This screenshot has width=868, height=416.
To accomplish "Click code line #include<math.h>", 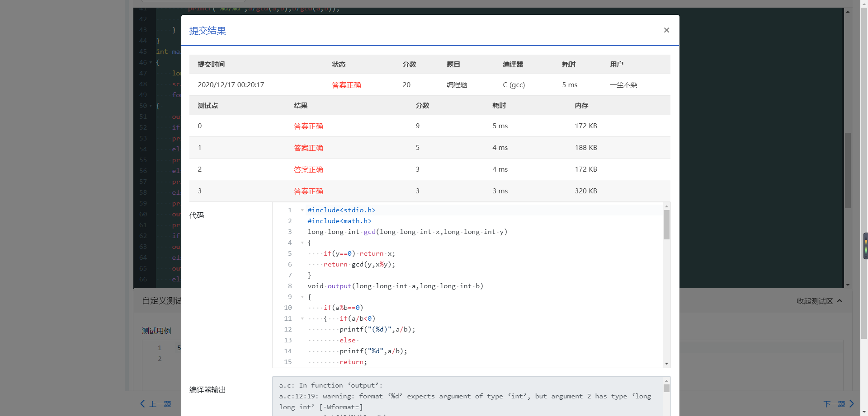I will (340, 221).
